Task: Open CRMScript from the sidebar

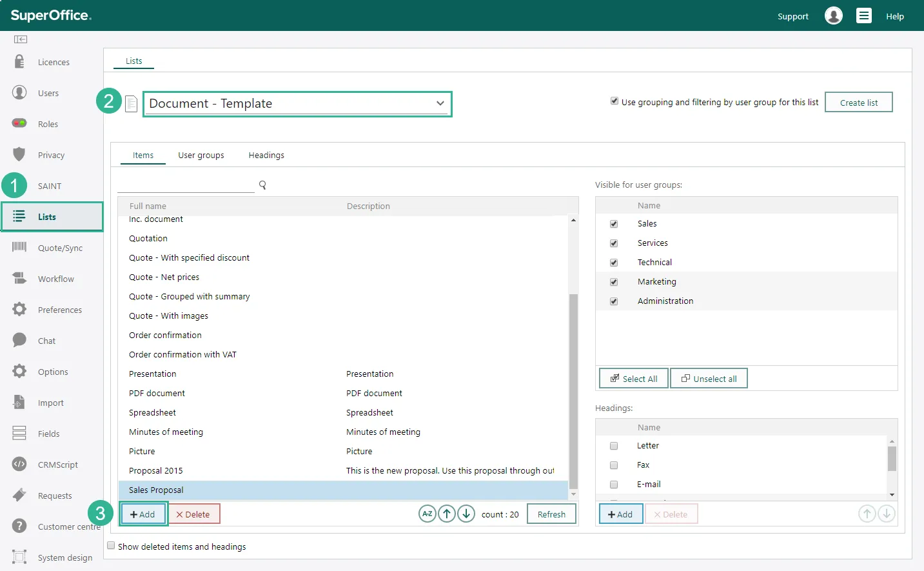Action: point(57,465)
